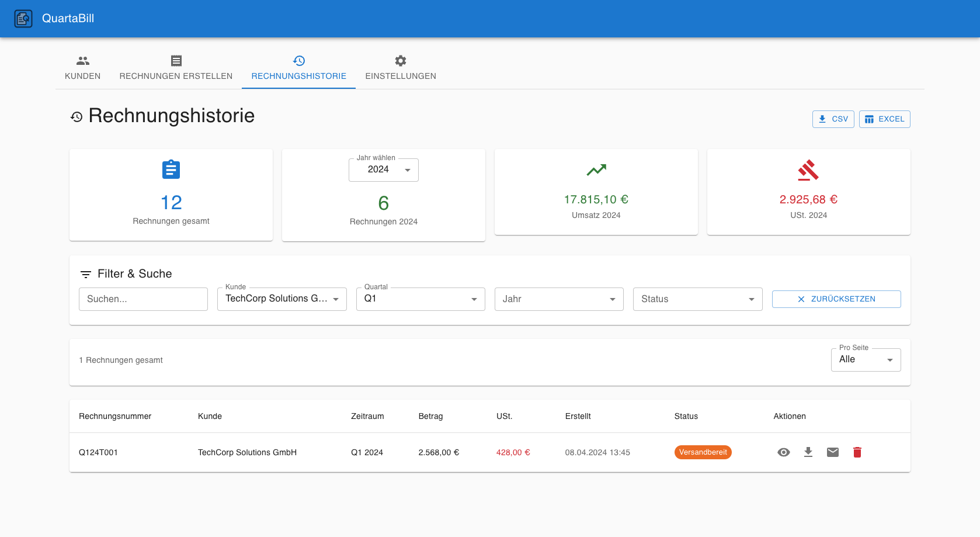Click the blue clipboard icon on Rechnungen gesamt card
Screen dimensions: 980x537
coord(171,169)
